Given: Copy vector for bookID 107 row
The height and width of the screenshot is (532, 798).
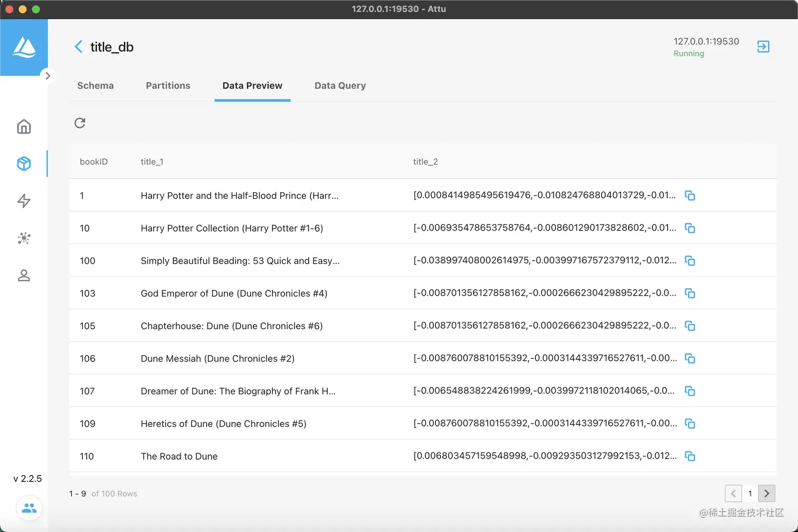Looking at the screenshot, I should click(690, 391).
